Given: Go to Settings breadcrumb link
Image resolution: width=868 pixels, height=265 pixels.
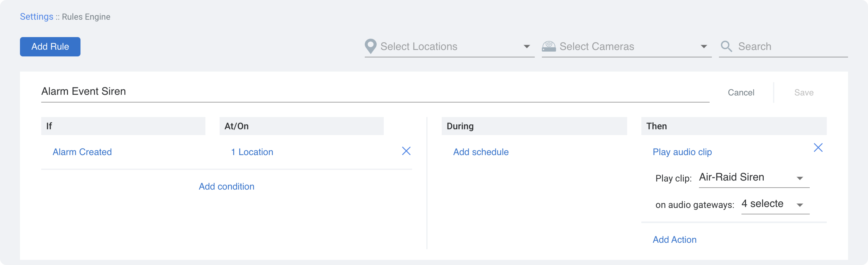Looking at the screenshot, I should [36, 17].
